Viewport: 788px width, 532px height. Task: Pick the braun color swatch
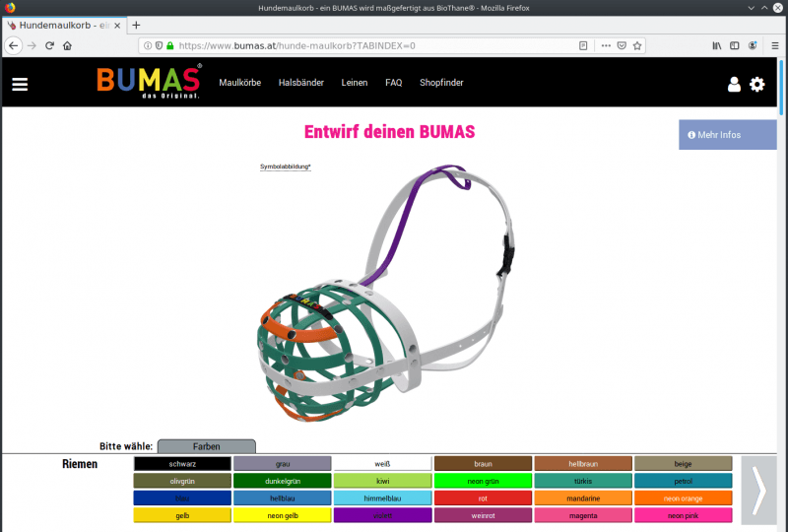click(x=483, y=464)
